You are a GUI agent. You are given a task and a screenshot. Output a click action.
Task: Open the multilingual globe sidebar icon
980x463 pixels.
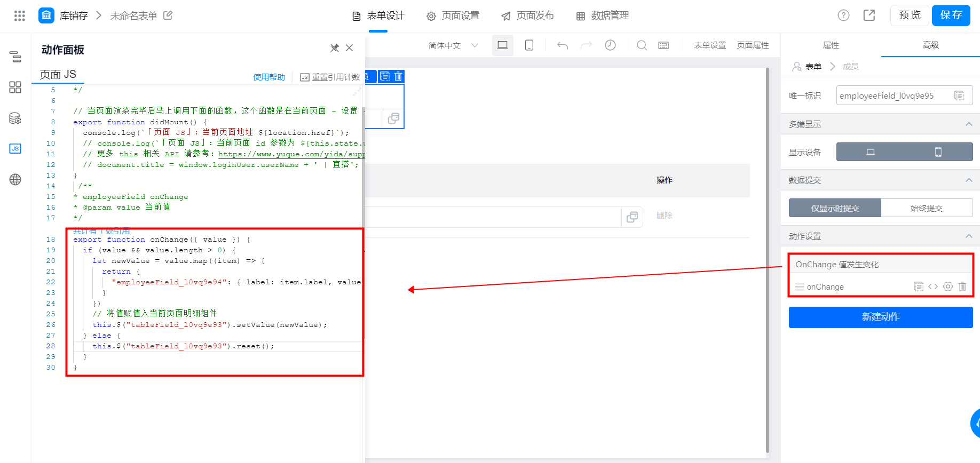(x=15, y=179)
